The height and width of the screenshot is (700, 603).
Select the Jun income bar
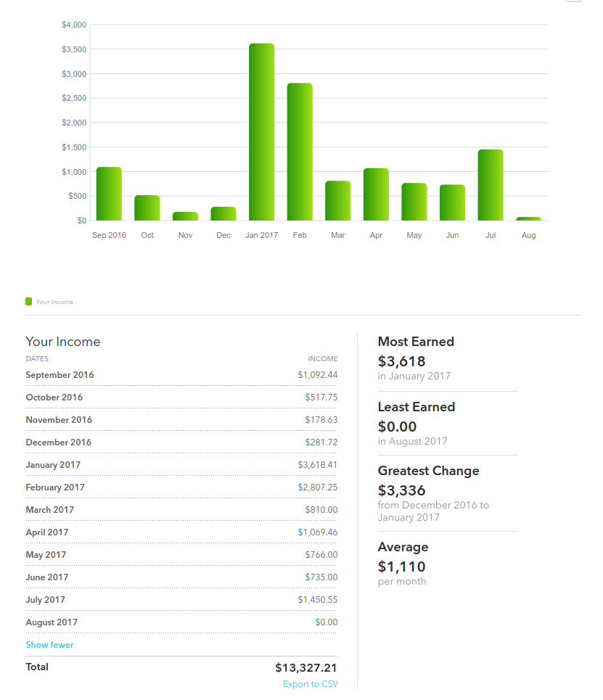tap(453, 202)
